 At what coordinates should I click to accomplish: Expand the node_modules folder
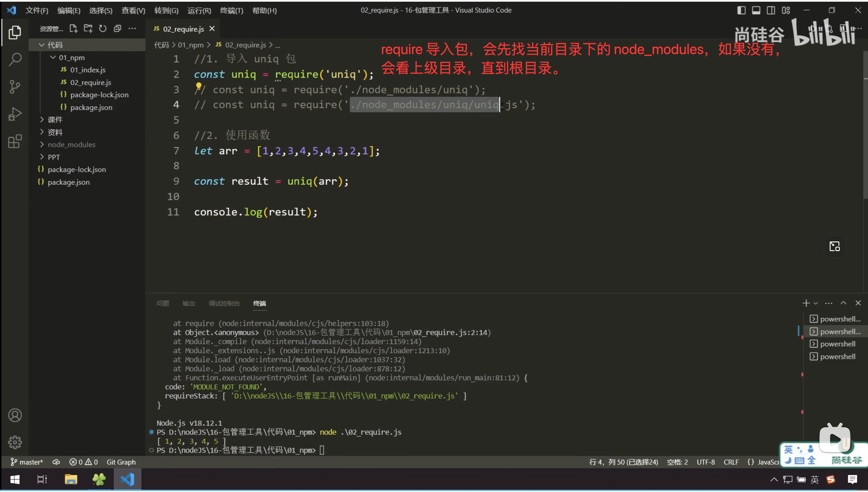click(71, 145)
